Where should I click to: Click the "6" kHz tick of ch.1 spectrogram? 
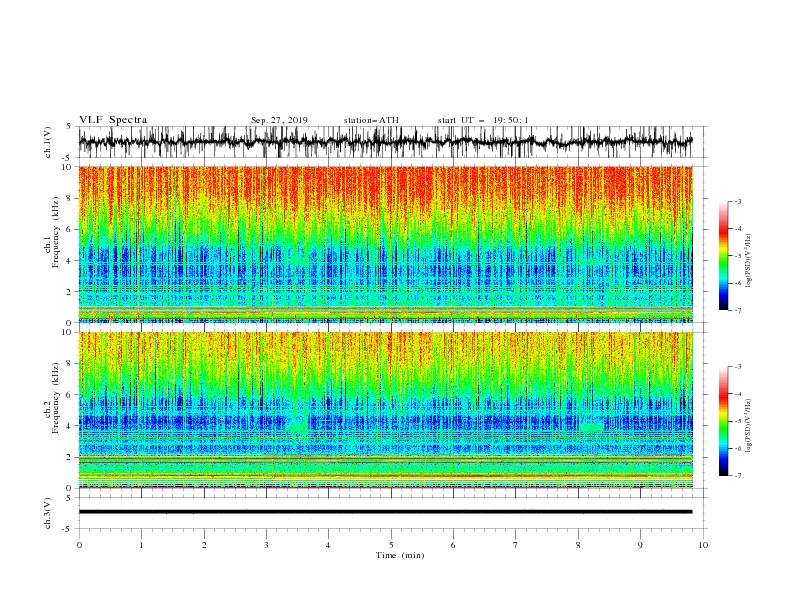(x=69, y=229)
